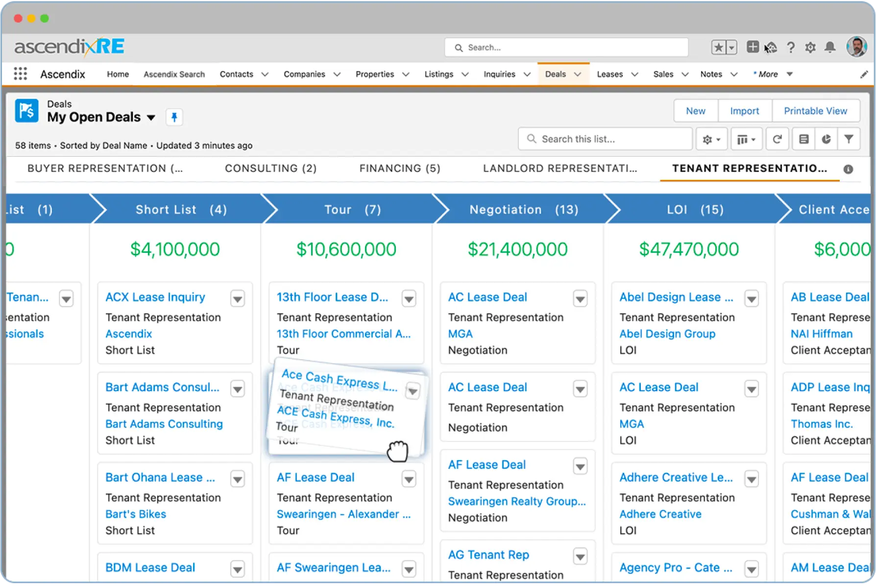This screenshot has height=588, width=876.
Task: Open the Ascendix company link
Action: click(129, 334)
